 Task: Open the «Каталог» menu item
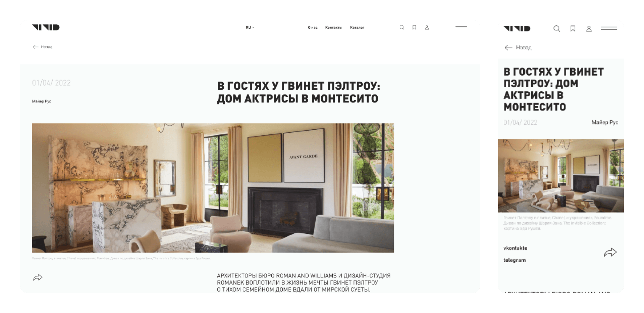pos(357,28)
